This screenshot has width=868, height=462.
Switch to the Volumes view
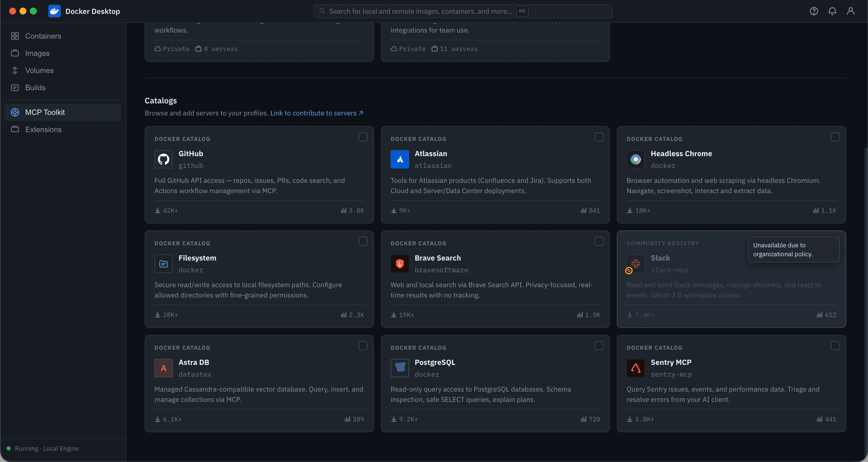tap(39, 70)
